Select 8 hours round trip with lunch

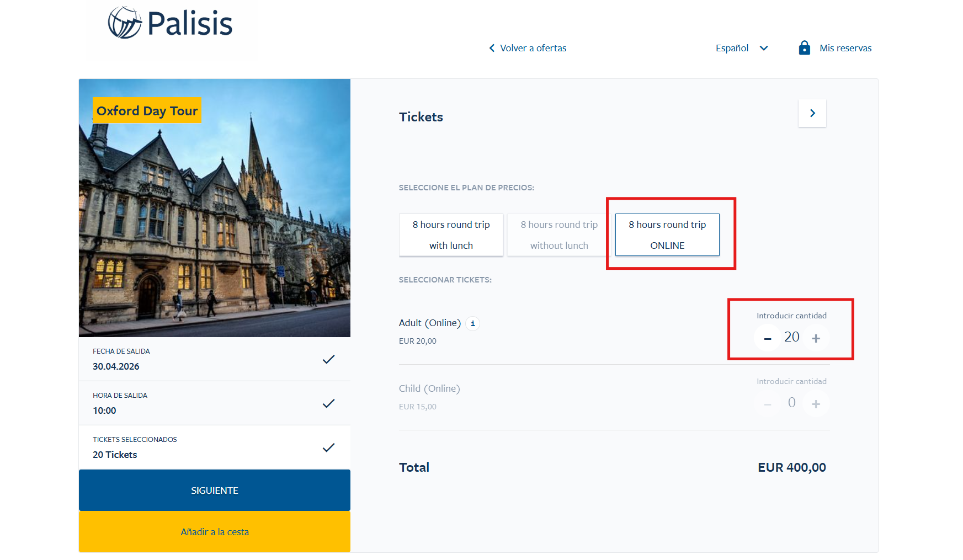click(x=451, y=235)
